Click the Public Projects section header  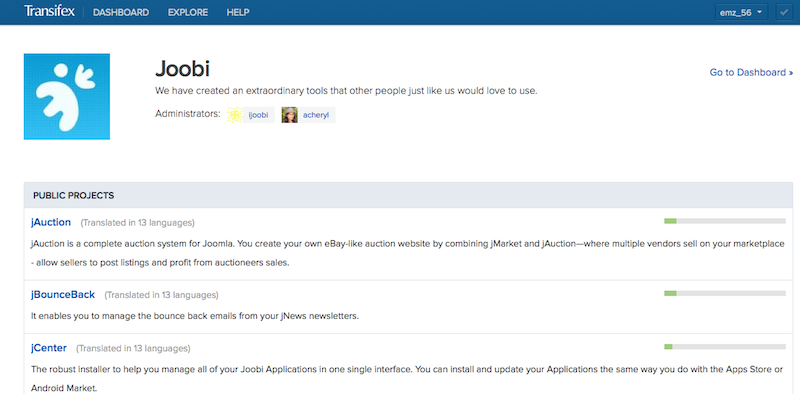408,195
